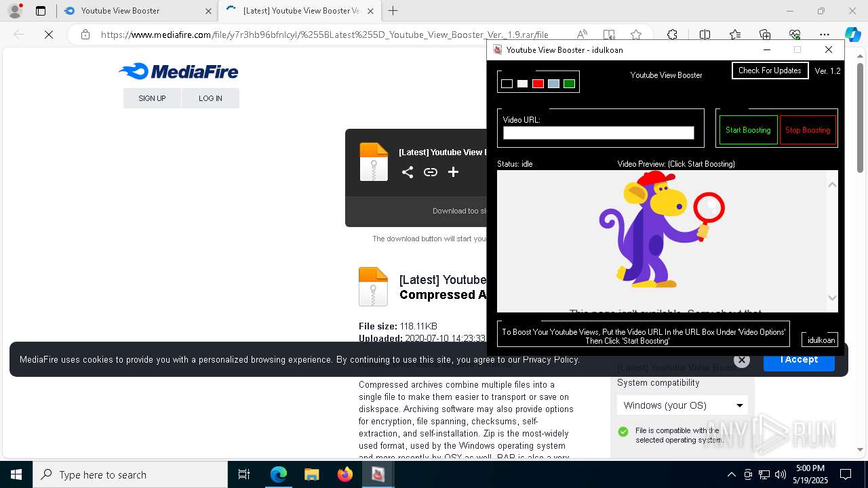Viewport: 868px width, 488px height.
Task: Add page to favorites with star icon
Action: click(636, 35)
